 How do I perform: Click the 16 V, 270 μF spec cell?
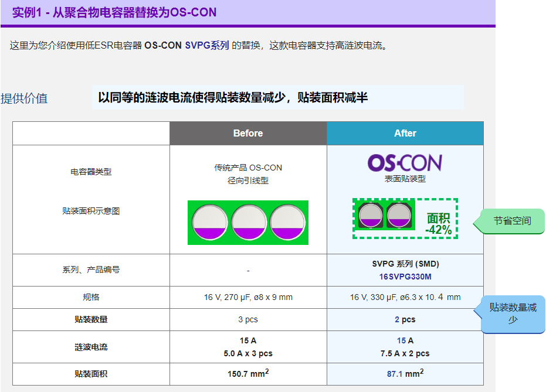point(248,298)
